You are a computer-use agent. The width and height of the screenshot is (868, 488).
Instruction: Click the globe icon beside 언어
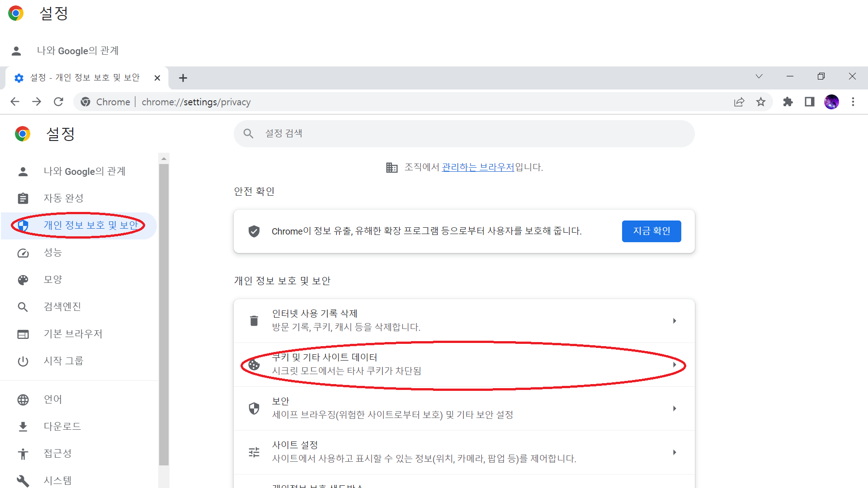tap(23, 400)
